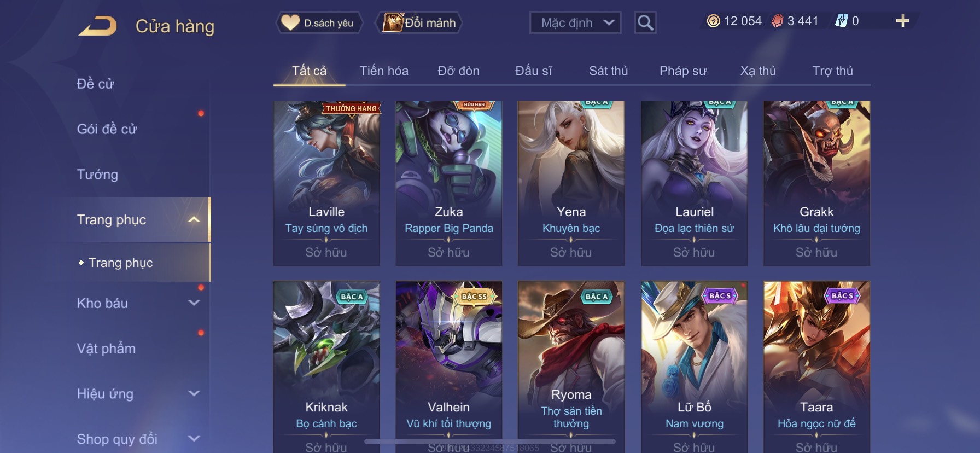Image resolution: width=980 pixels, height=453 pixels.
Task: Open the search magnifier icon
Action: tap(645, 23)
